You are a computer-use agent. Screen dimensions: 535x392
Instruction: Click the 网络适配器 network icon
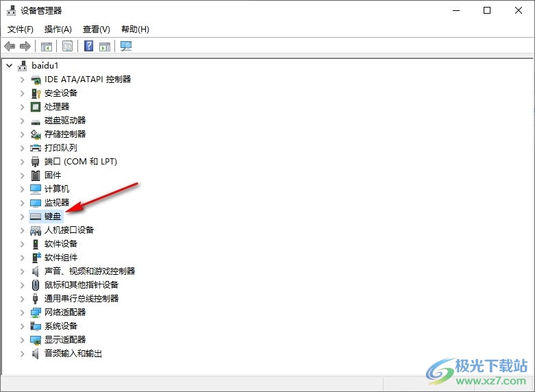tap(36, 313)
